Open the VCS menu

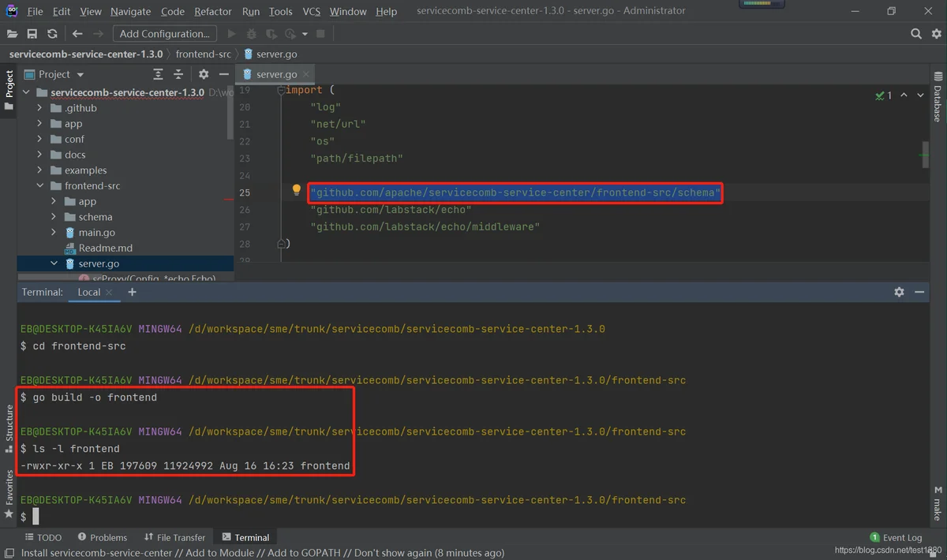[x=311, y=11]
